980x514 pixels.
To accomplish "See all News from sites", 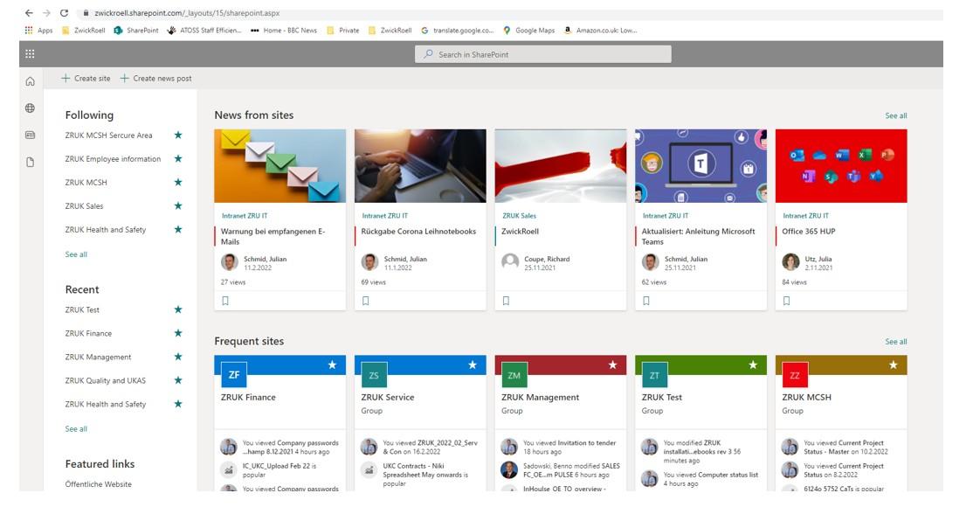I will (x=895, y=115).
